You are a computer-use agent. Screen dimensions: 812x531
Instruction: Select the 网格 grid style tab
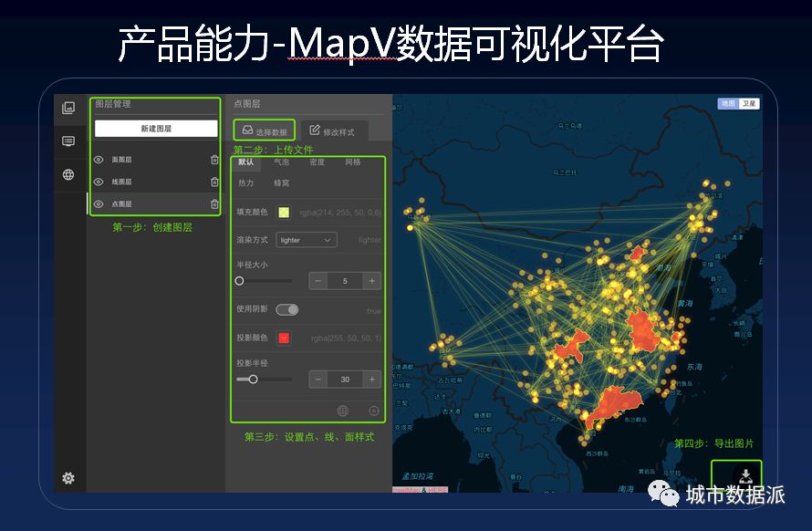tap(353, 162)
